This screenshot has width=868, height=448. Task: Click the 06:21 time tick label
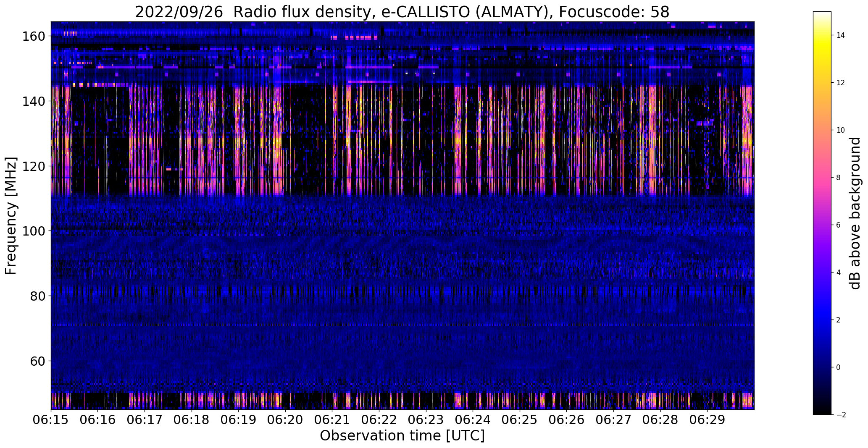click(x=332, y=419)
